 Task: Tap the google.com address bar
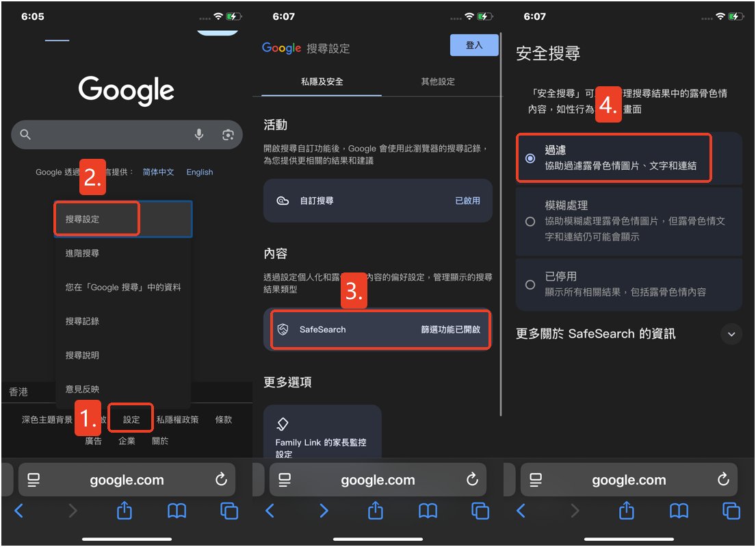pos(127,480)
